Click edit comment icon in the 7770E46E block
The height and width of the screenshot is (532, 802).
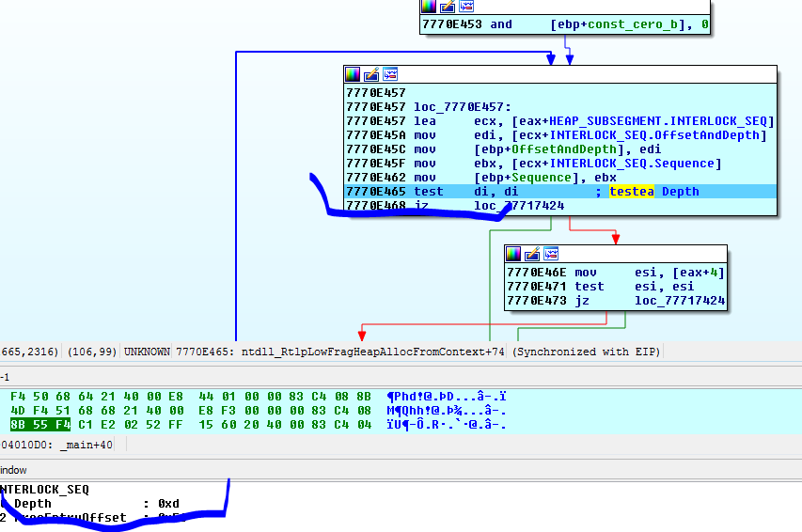(531, 254)
